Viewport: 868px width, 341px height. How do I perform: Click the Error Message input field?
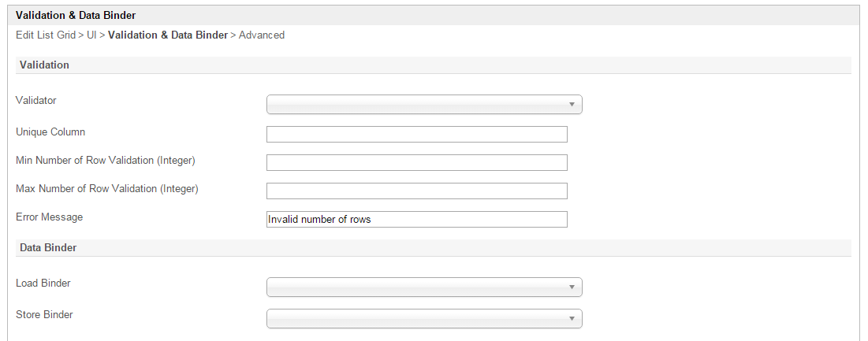point(416,219)
